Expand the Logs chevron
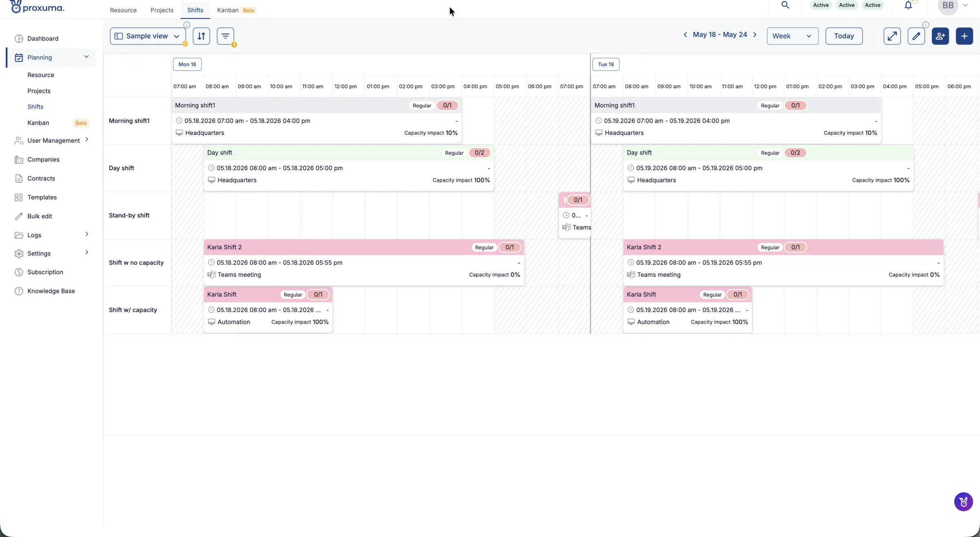 87,234
